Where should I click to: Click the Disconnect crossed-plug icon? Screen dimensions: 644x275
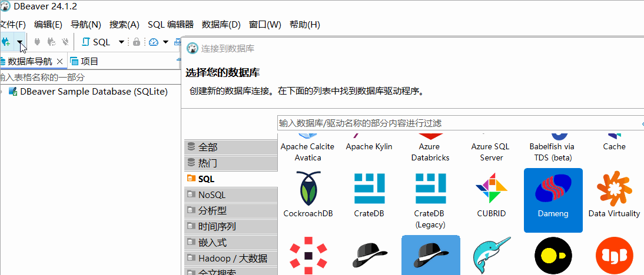coord(65,42)
